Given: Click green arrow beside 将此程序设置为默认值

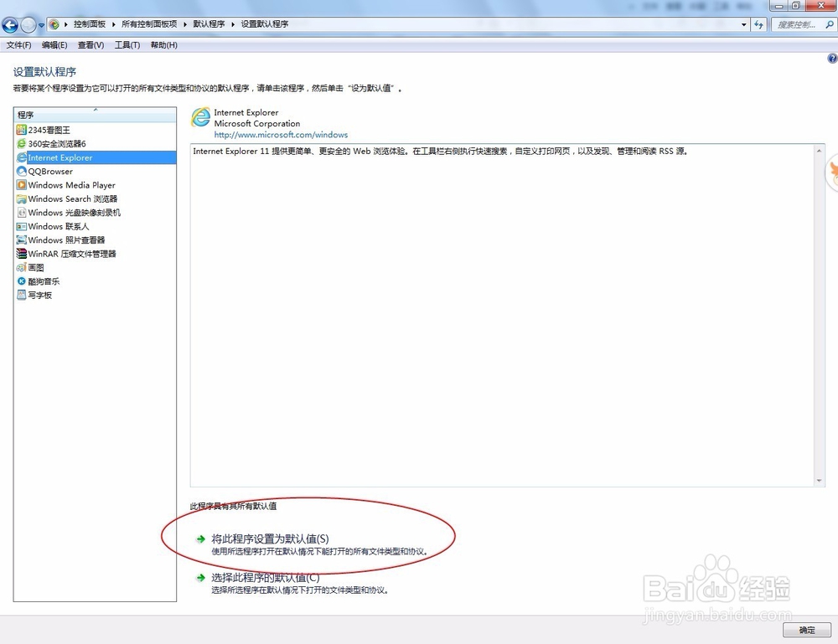Looking at the screenshot, I should coord(201,538).
